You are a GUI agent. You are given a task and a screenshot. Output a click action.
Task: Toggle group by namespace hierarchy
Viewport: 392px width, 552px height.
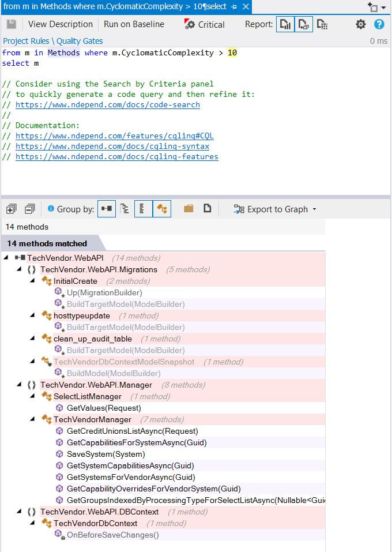[125, 209]
